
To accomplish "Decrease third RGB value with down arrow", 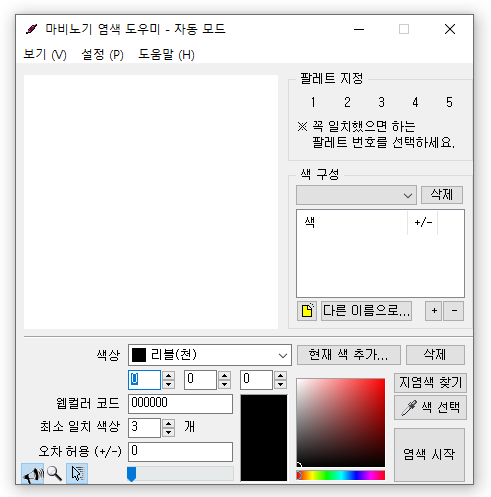I will (x=280, y=384).
